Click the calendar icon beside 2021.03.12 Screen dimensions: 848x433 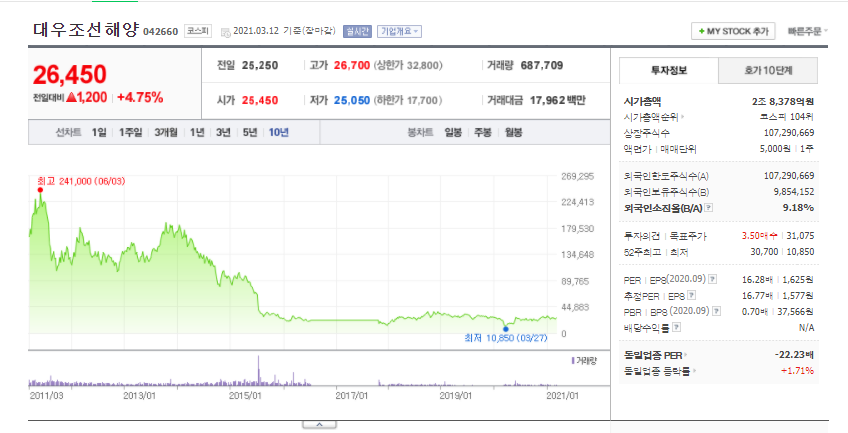[x=226, y=32]
